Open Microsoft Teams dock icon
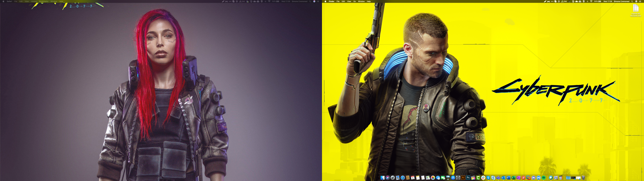 tap(498, 178)
